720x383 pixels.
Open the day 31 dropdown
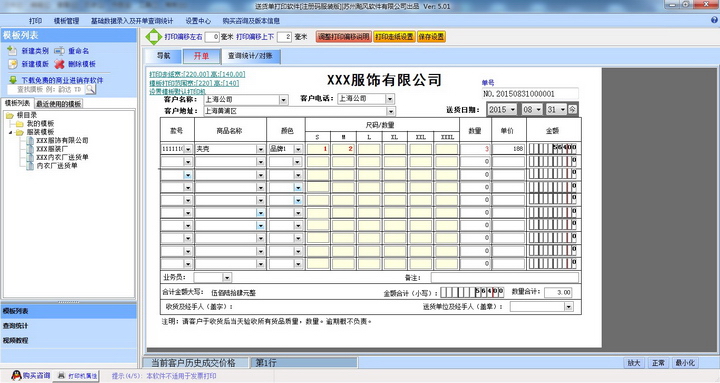[x=562, y=109]
